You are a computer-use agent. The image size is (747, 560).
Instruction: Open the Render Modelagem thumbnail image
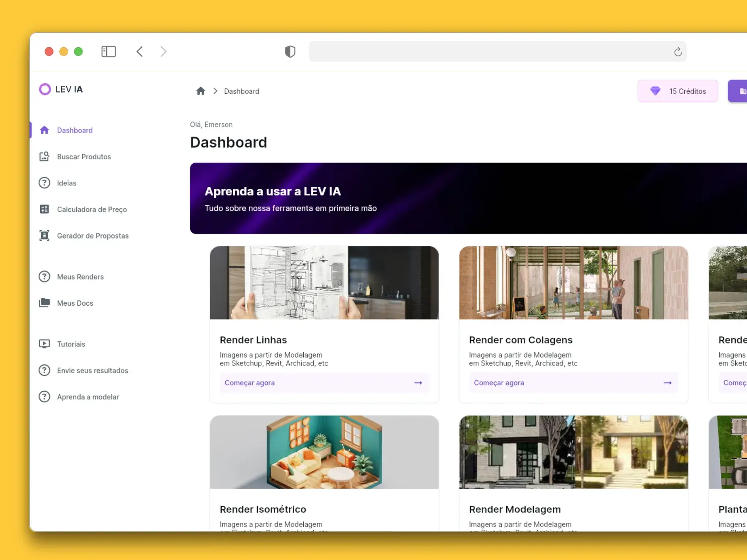coord(574,452)
